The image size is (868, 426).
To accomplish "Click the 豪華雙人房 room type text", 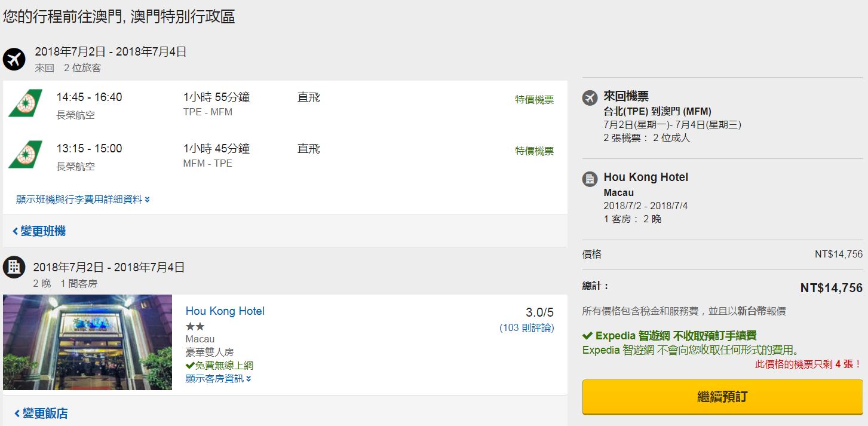I will [x=210, y=353].
